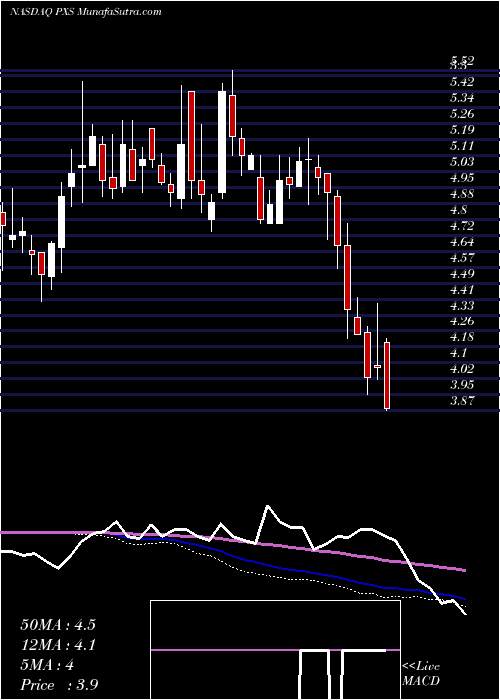Viewport: 500px width, 700px height.
Task: Select the 3.87 price level label
Action: (462, 401)
